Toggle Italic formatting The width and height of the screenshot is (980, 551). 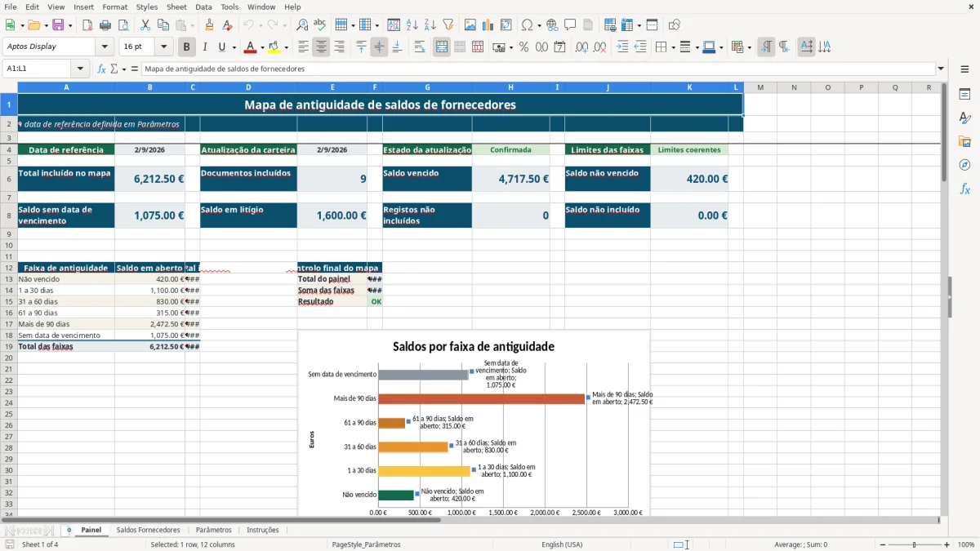coord(205,47)
